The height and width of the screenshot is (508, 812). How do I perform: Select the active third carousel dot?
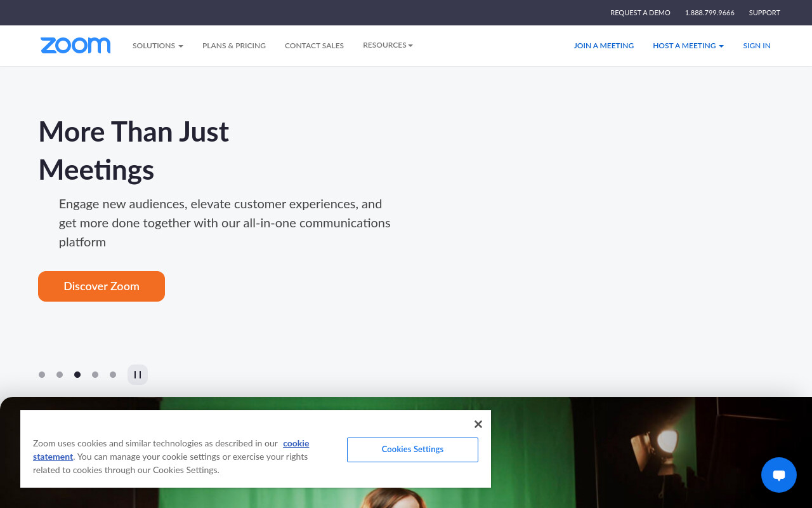tap(77, 375)
